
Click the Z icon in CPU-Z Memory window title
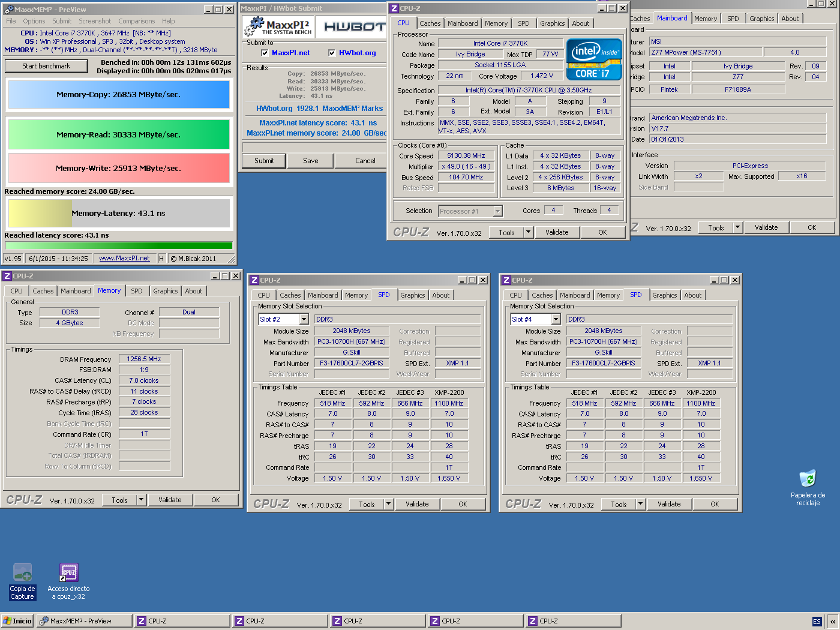[7, 276]
